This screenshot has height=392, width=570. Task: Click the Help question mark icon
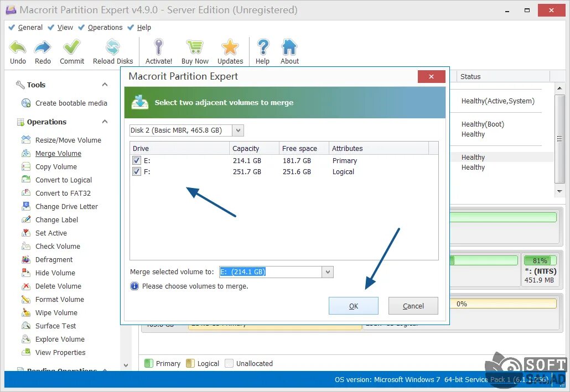click(262, 47)
